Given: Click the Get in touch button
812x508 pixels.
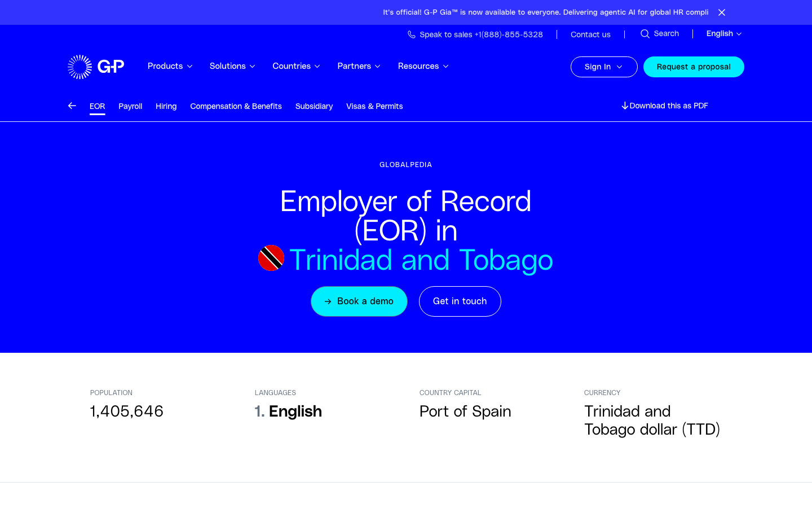Looking at the screenshot, I should click(x=460, y=301).
